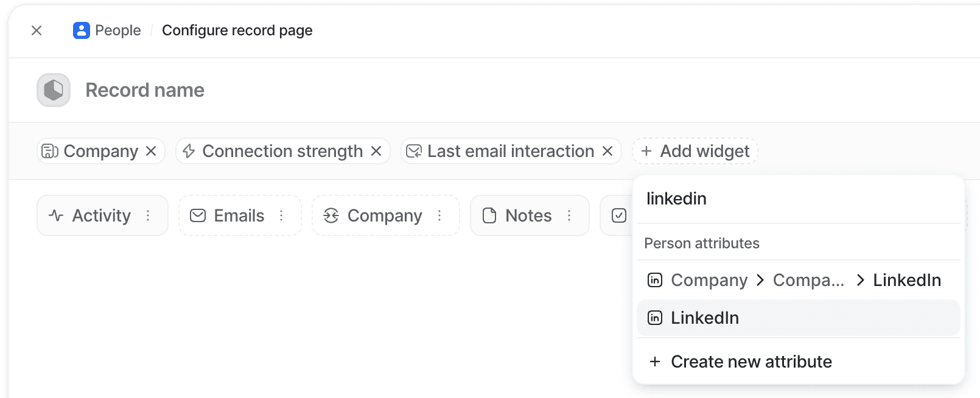Open the Emails tab options menu
This screenshot has height=398, width=980.
281,215
